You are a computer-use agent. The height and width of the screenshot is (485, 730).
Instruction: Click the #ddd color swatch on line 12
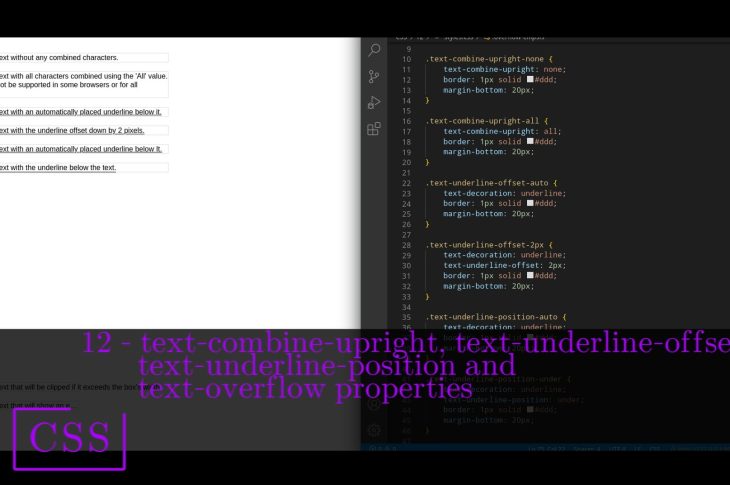(530, 80)
